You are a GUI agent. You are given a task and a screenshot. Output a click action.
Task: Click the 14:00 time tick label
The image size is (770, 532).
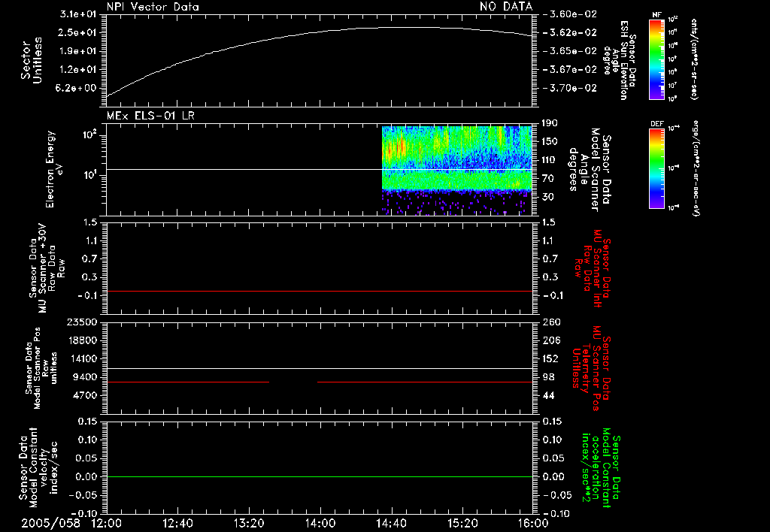[320, 523]
